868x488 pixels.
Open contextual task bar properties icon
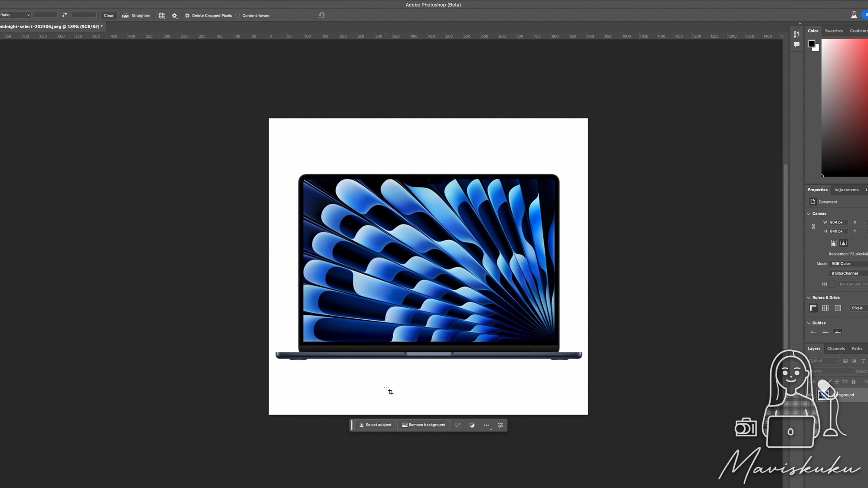pos(500,425)
